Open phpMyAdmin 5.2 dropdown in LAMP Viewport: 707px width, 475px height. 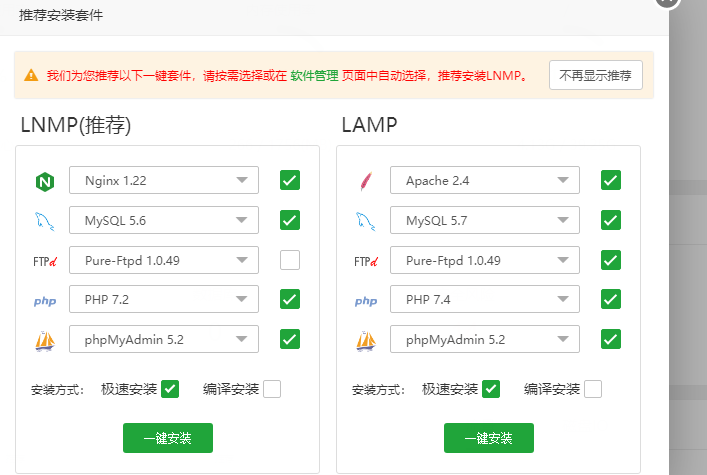click(485, 339)
